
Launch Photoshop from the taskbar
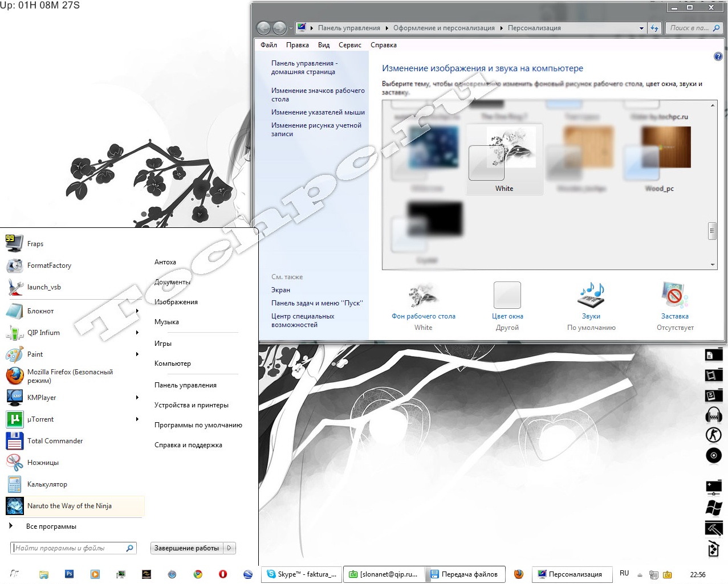pos(69,574)
